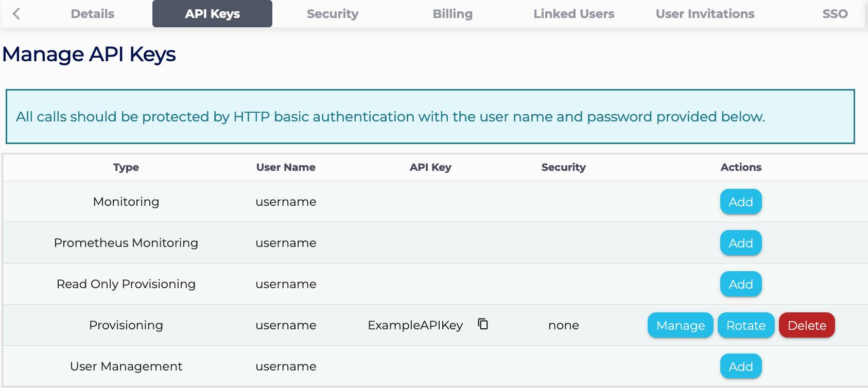Delete the Provisioning API key

[x=806, y=325]
